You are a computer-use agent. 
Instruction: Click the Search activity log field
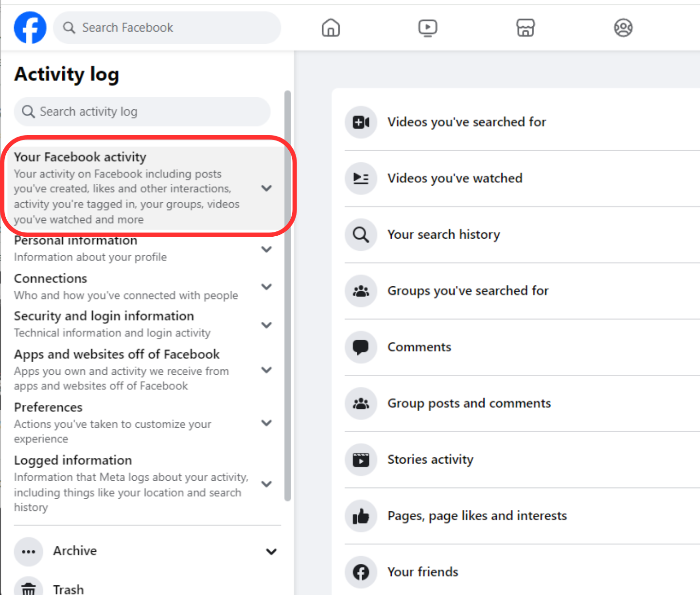[x=142, y=112]
